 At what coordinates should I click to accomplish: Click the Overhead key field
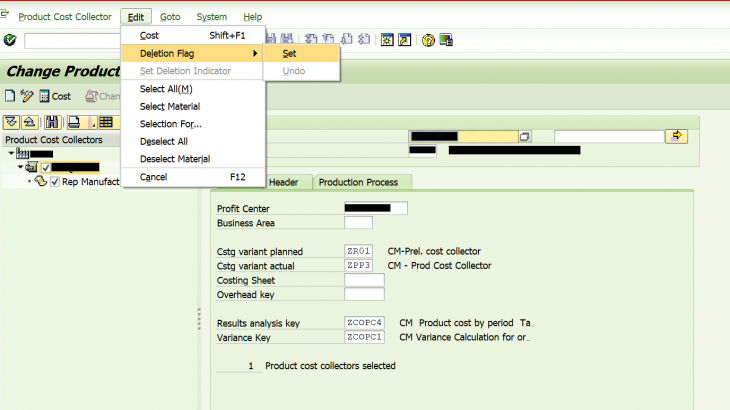point(364,294)
